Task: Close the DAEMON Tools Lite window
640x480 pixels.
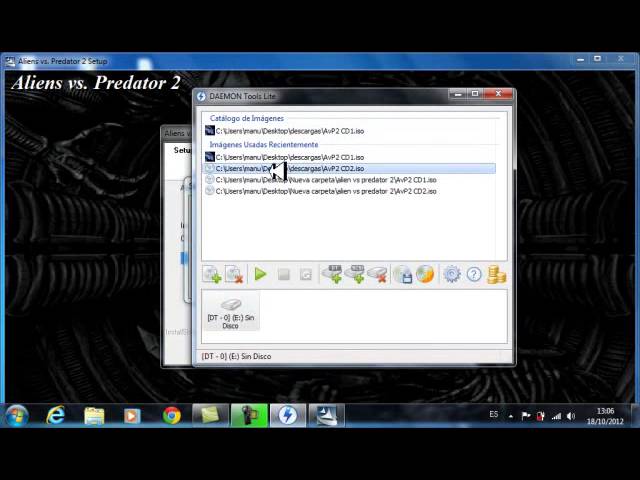Action: [x=498, y=94]
